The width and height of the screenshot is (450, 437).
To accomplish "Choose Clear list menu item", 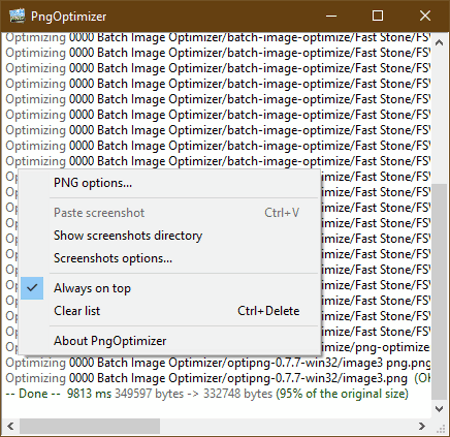I will click(169, 311).
